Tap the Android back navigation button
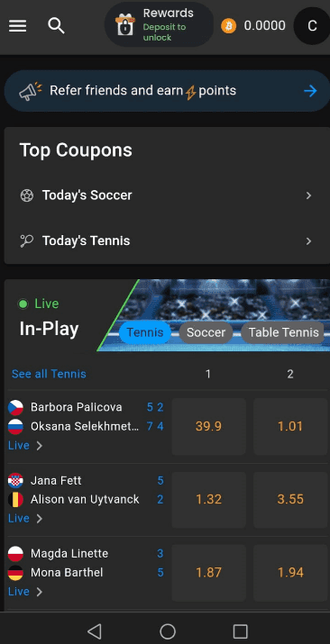 (x=95, y=630)
